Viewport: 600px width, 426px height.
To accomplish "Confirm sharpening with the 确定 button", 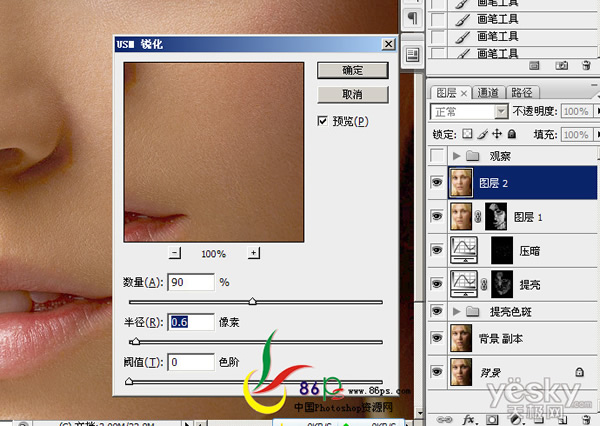I will click(x=352, y=70).
